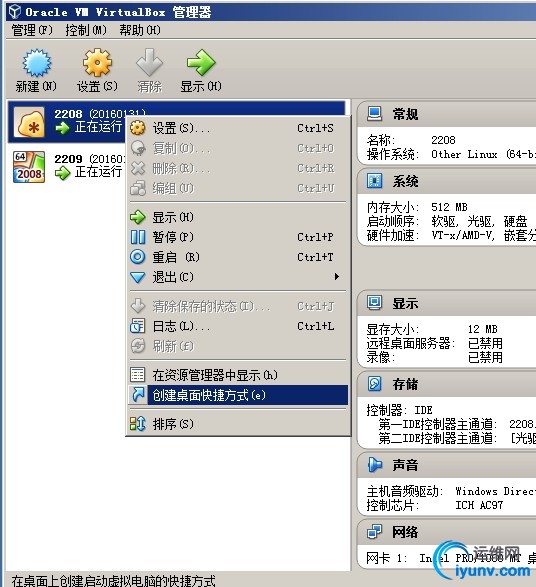Click the pause icon beside 暂停(P)
This screenshot has height=587, width=536.
(x=137, y=237)
